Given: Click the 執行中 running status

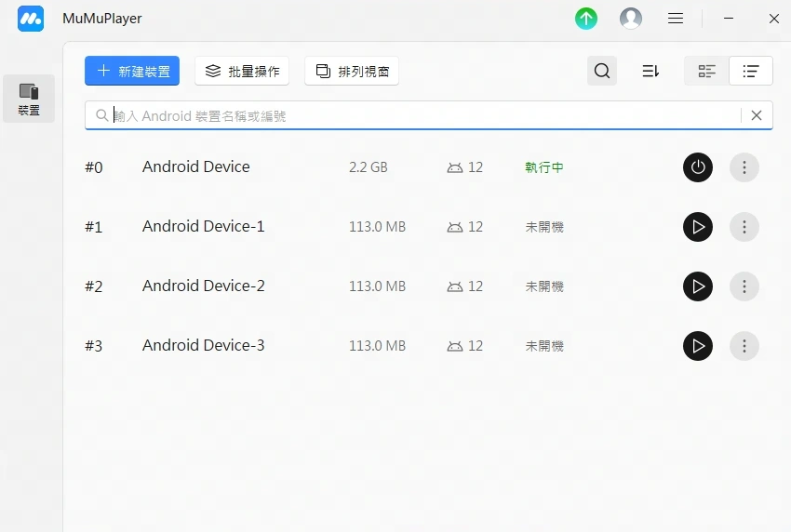Looking at the screenshot, I should pos(544,166).
